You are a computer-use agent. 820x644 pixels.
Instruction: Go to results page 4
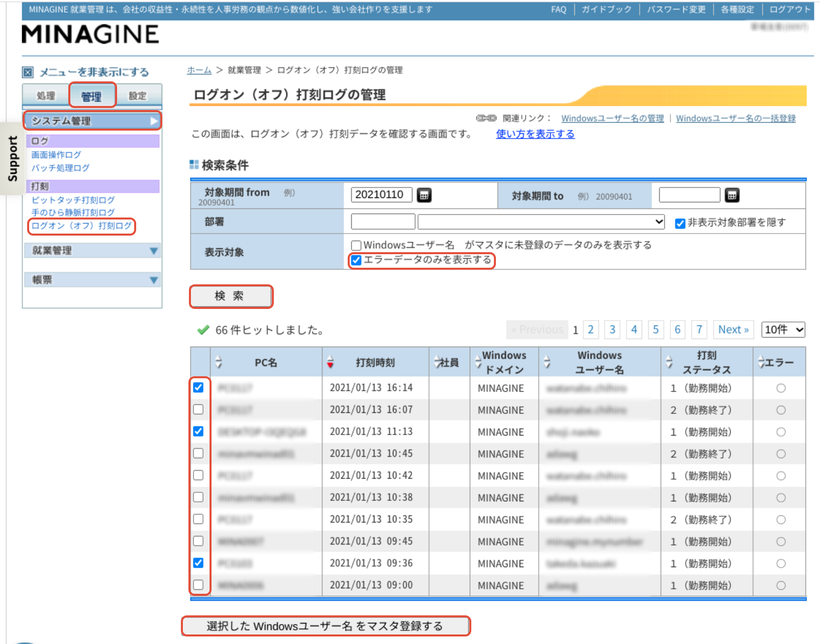(634, 330)
